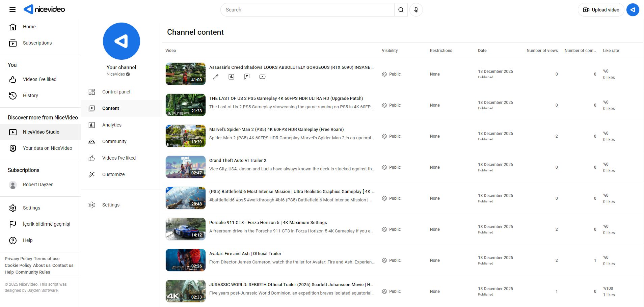Click the Upload video button
644x307 pixels.
tap(601, 10)
